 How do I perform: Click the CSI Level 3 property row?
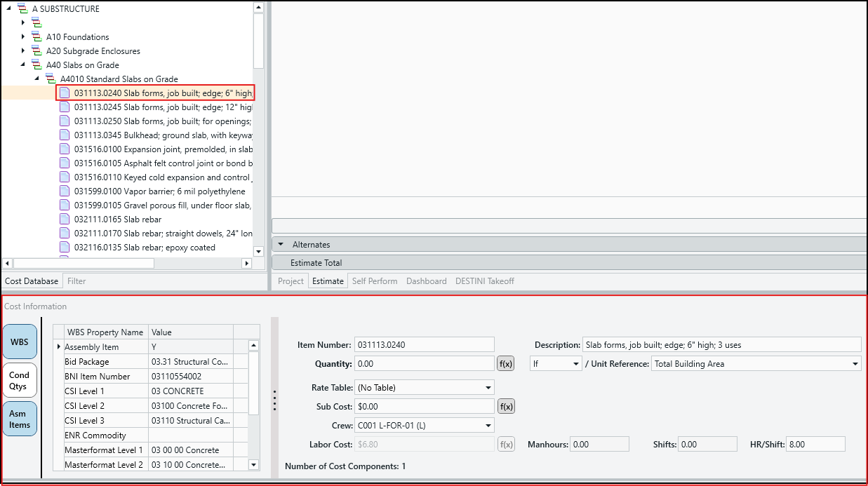point(149,421)
